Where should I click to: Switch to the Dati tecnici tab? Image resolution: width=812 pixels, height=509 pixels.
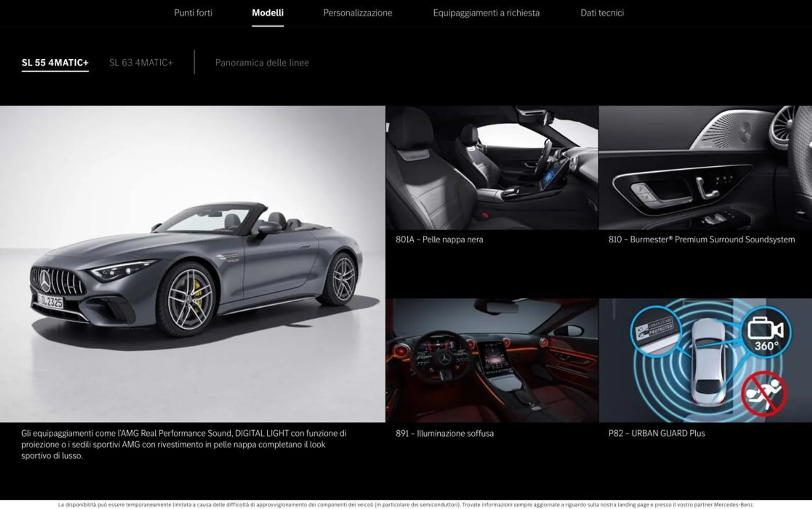(x=602, y=13)
